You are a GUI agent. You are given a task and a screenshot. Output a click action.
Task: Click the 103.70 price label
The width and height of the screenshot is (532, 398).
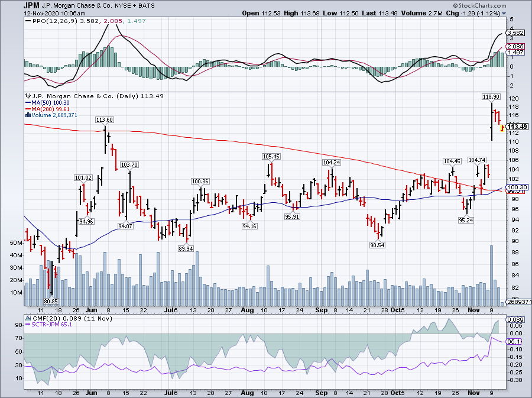[x=129, y=164]
